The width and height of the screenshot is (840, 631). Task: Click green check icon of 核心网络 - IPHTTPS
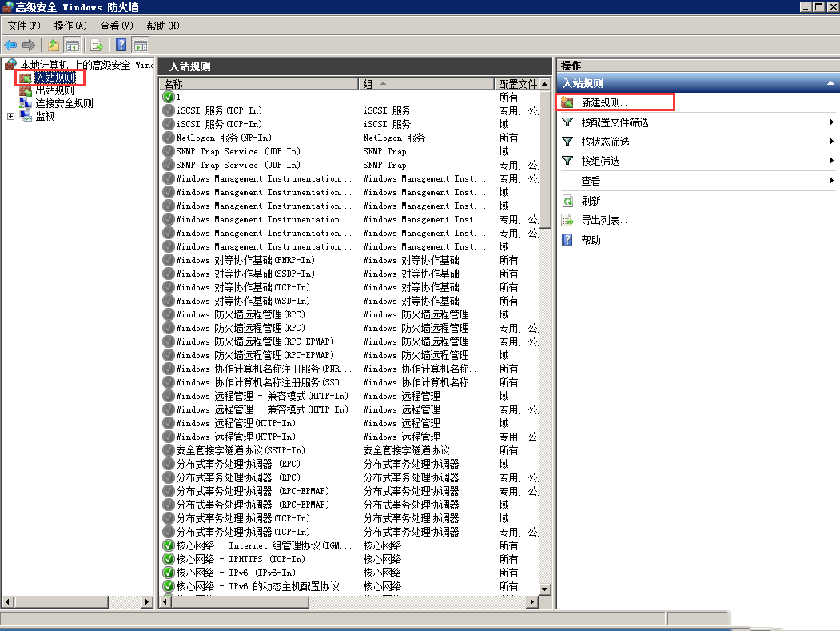[x=169, y=559]
